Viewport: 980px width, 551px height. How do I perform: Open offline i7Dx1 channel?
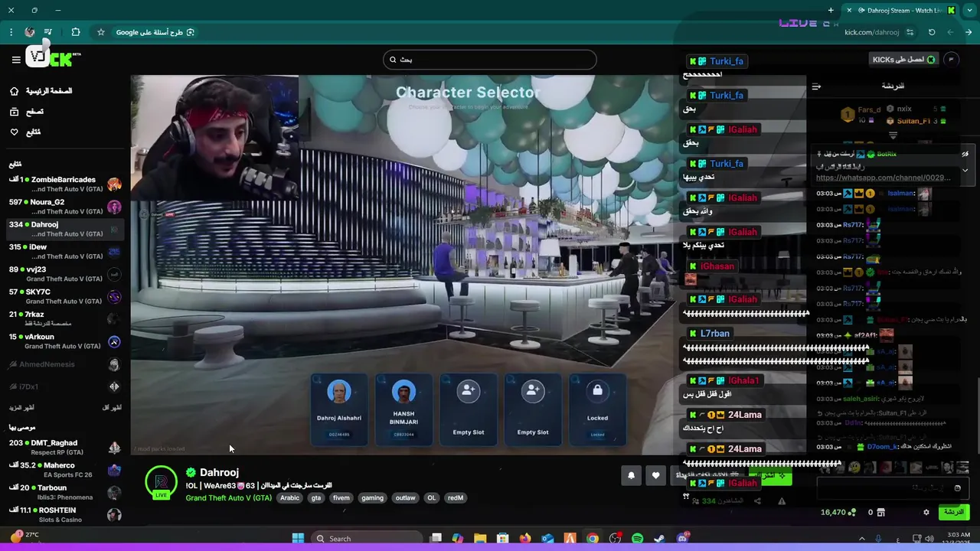65,387
